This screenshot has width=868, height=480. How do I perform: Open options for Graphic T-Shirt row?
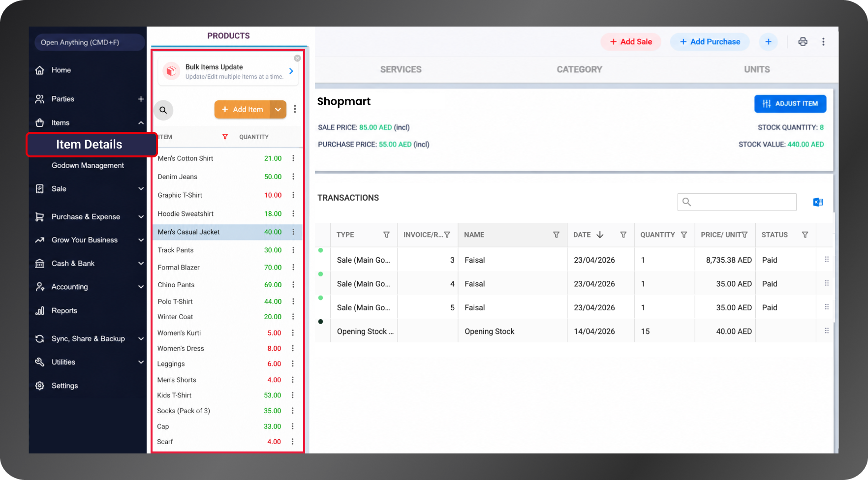click(293, 195)
